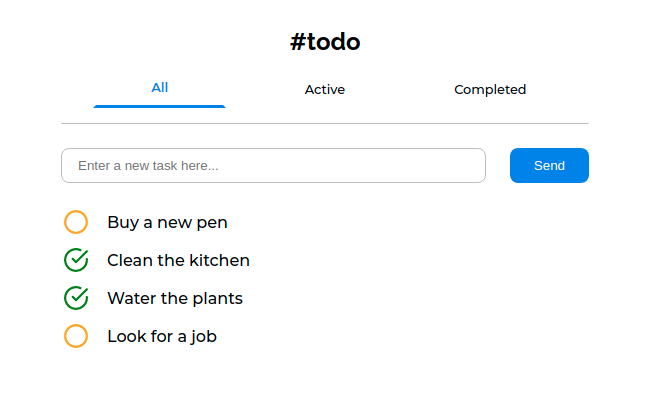Click the gray divider line below the tabs
The image size is (661, 404).
325,124
